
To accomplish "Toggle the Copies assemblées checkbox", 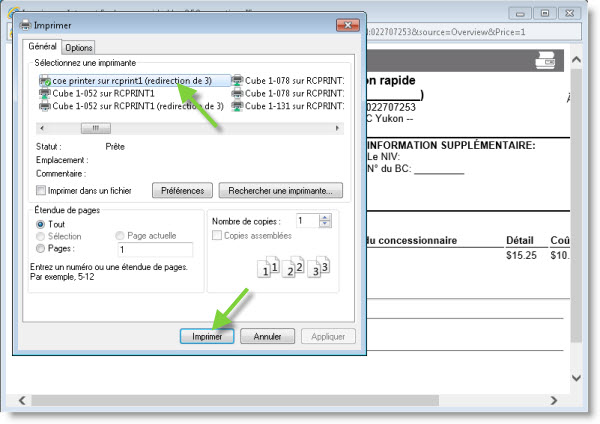I will (217, 235).
